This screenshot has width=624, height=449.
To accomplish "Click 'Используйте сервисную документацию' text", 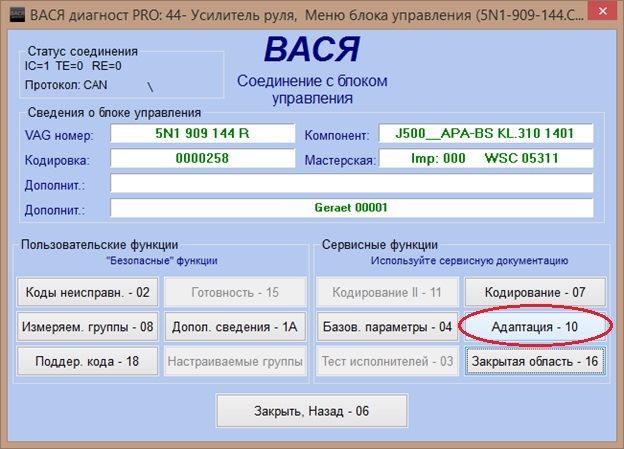I will tap(469, 261).
